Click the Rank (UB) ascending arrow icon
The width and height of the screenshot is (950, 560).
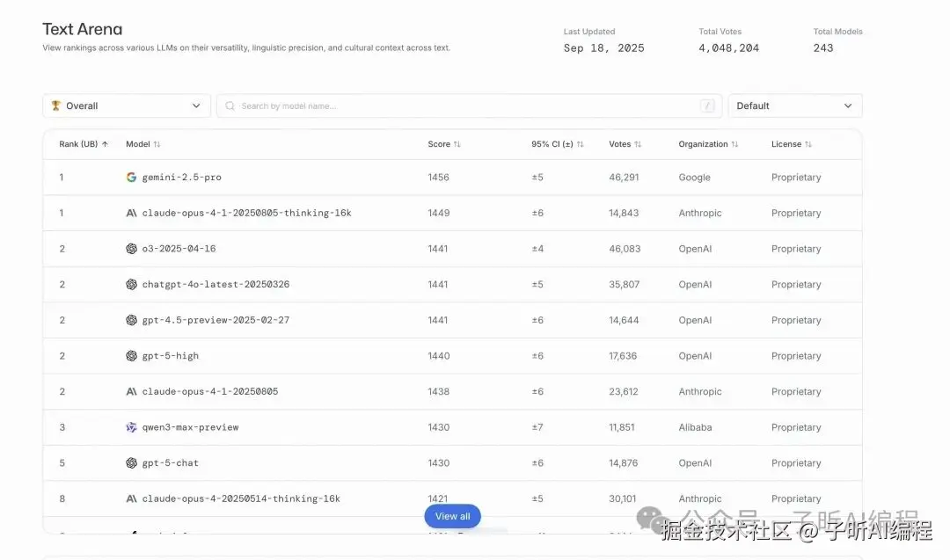click(105, 144)
